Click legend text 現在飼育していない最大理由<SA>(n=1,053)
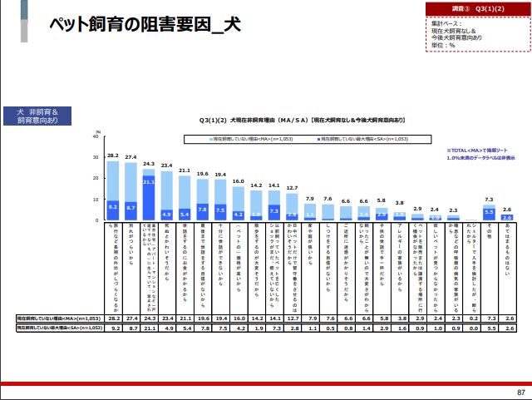 point(365,139)
